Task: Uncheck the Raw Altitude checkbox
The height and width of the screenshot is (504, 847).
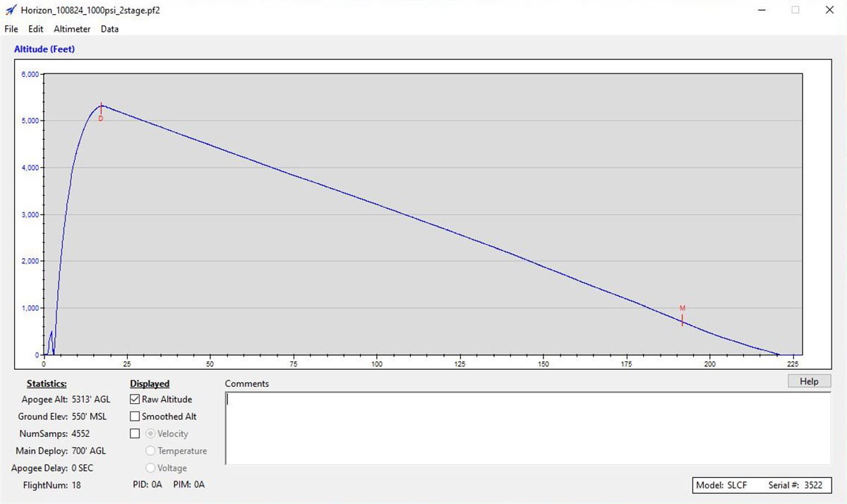Action: pyautogui.click(x=136, y=400)
